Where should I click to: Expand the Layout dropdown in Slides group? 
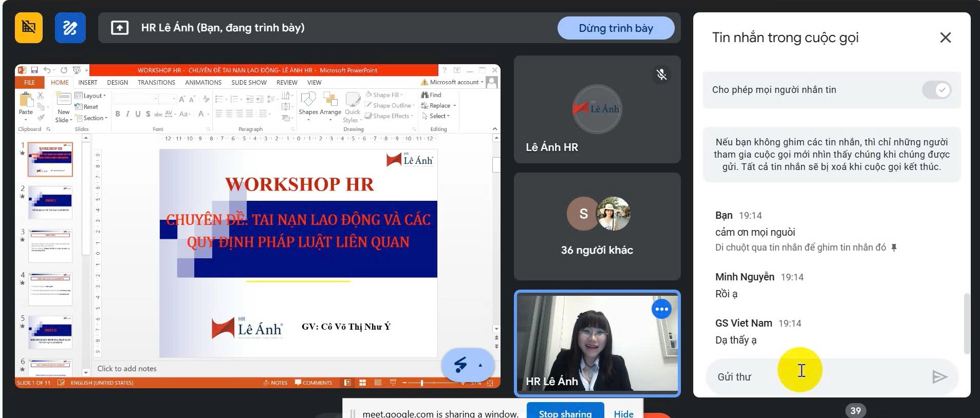(91, 96)
